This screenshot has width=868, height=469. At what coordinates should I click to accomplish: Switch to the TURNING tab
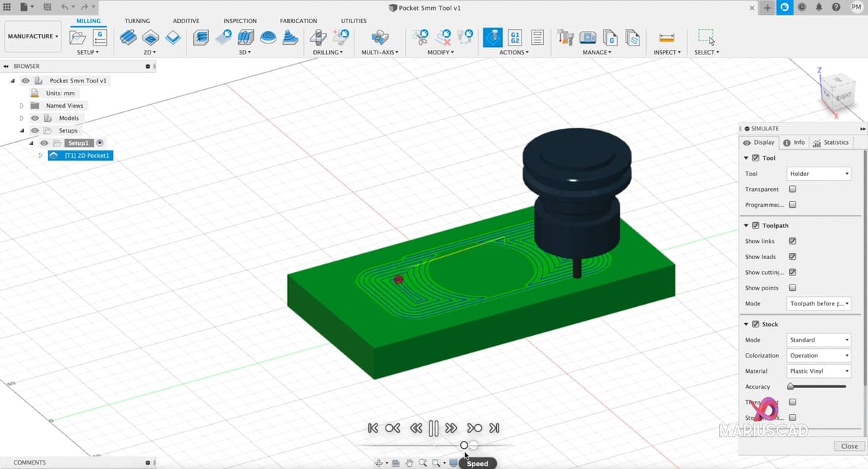pos(137,21)
